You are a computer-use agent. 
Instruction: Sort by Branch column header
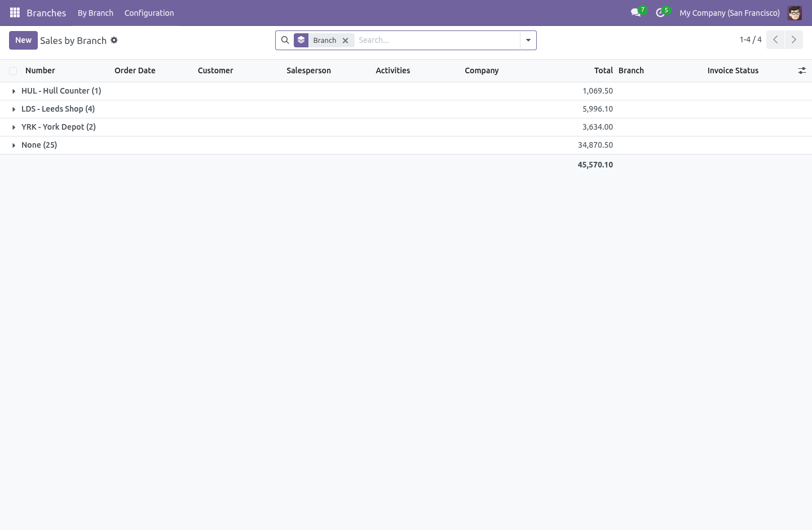(x=631, y=70)
